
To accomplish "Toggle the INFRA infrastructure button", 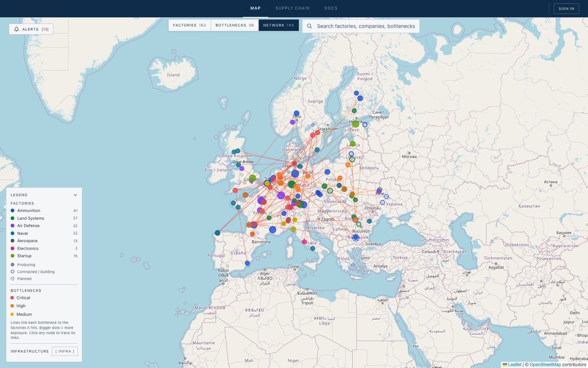I will pos(65,351).
